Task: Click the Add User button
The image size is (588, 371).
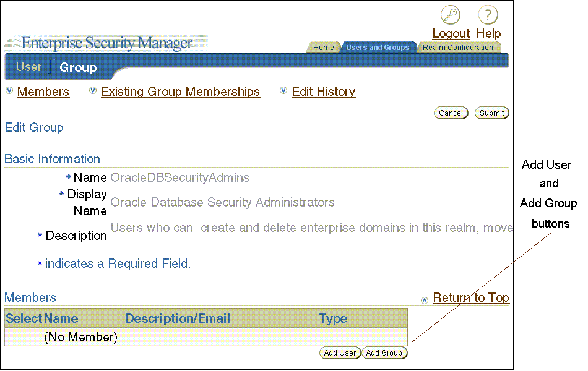Action: pyautogui.click(x=340, y=353)
